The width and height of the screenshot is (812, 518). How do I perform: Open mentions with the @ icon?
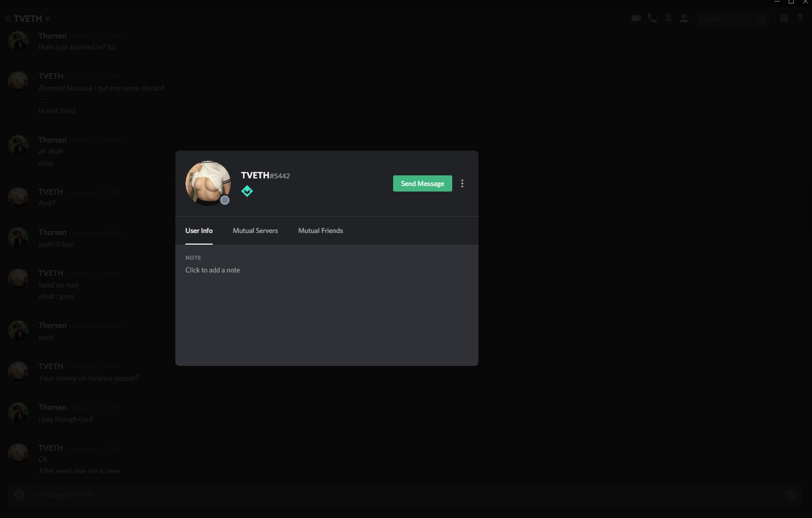pos(784,18)
